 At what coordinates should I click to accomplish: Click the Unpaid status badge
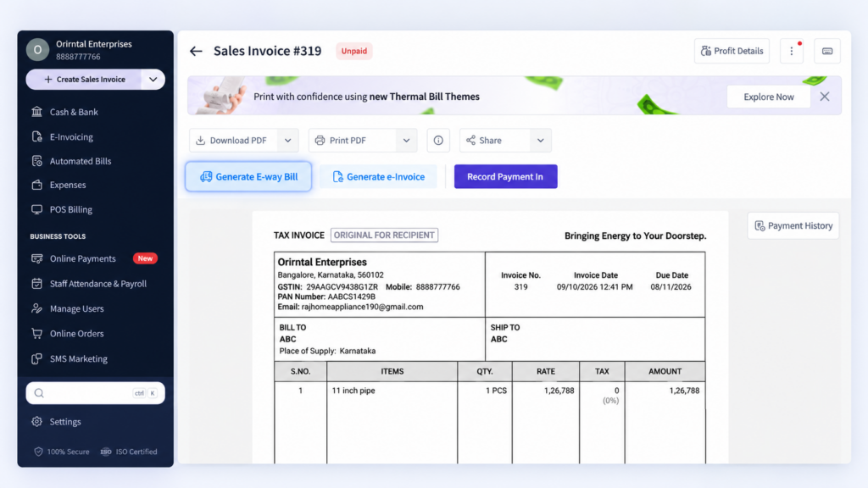pyautogui.click(x=353, y=51)
